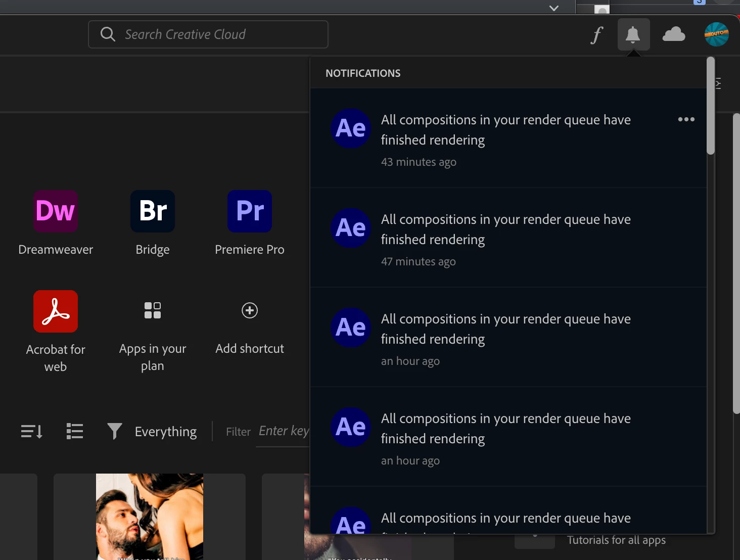740x560 pixels.
Task: Launch Premiere Pro app icon
Action: pos(250,211)
